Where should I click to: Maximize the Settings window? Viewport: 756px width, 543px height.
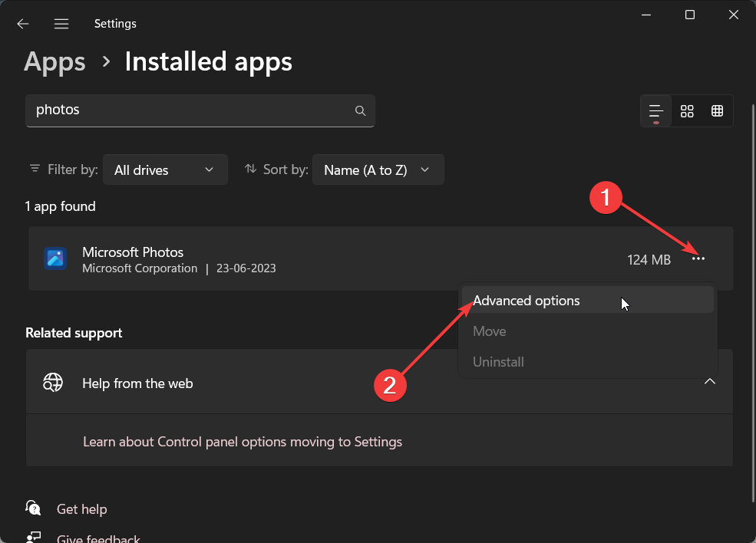690,15
